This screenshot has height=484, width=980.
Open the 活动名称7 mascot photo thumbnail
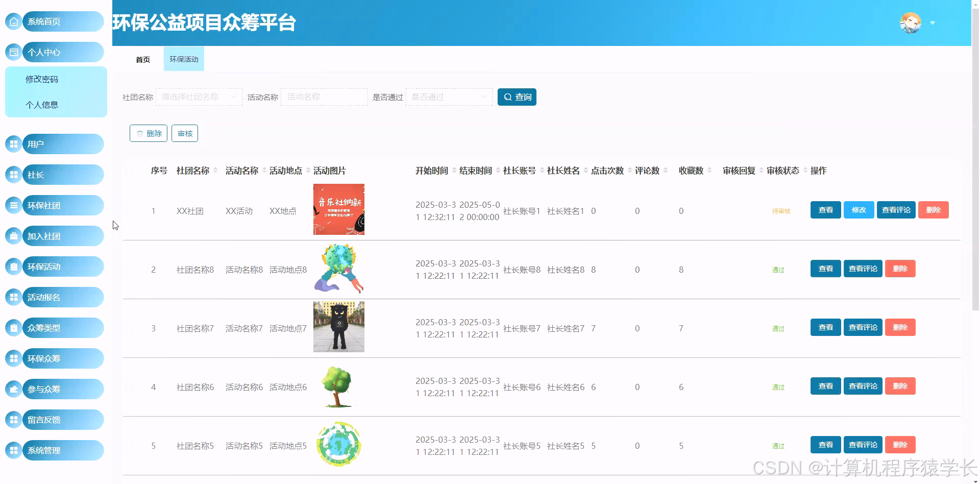[339, 327]
